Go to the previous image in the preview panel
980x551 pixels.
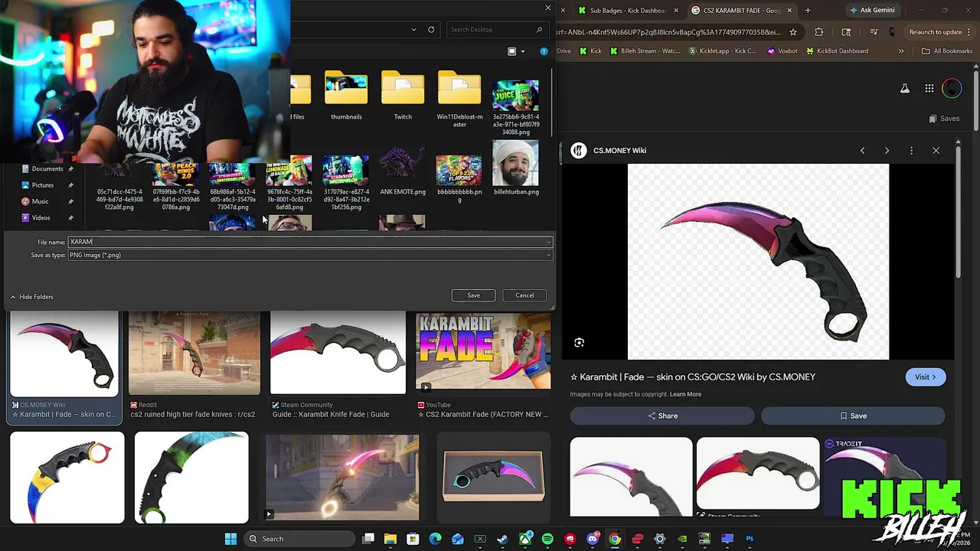[x=862, y=151]
